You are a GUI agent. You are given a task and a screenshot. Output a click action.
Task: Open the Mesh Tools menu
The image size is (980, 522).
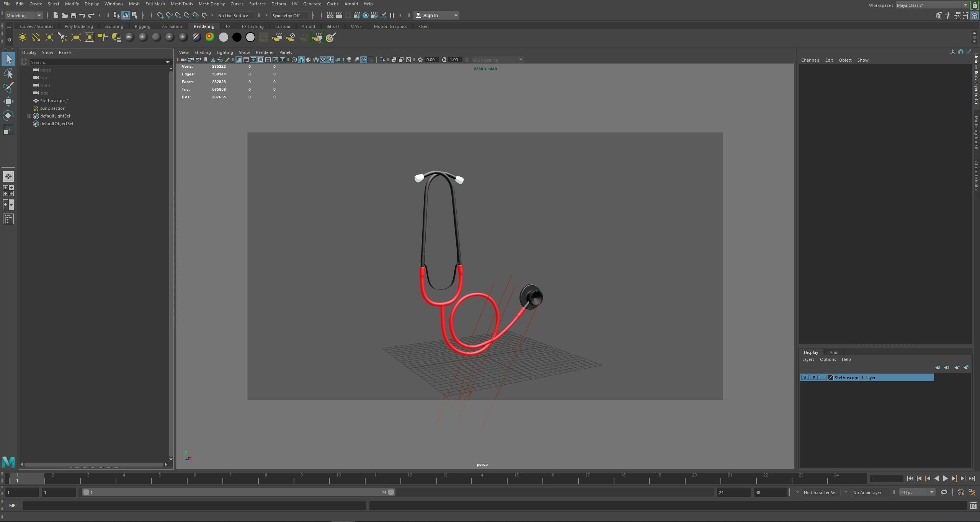181,4
